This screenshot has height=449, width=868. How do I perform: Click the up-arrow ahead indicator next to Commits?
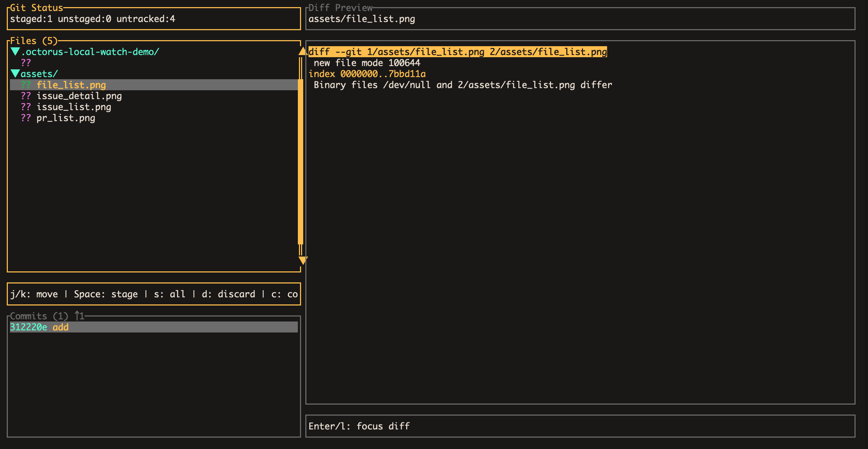click(x=79, y=316)
